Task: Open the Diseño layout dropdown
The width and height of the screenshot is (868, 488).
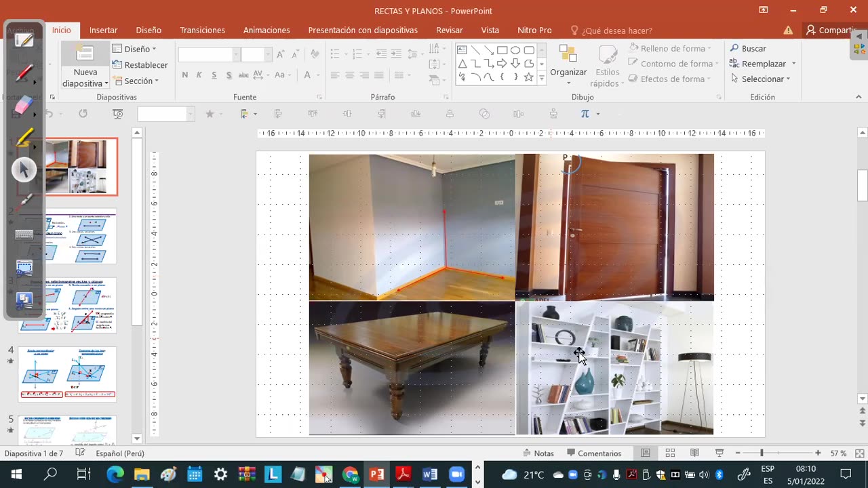Action: (x=134, y=49)
